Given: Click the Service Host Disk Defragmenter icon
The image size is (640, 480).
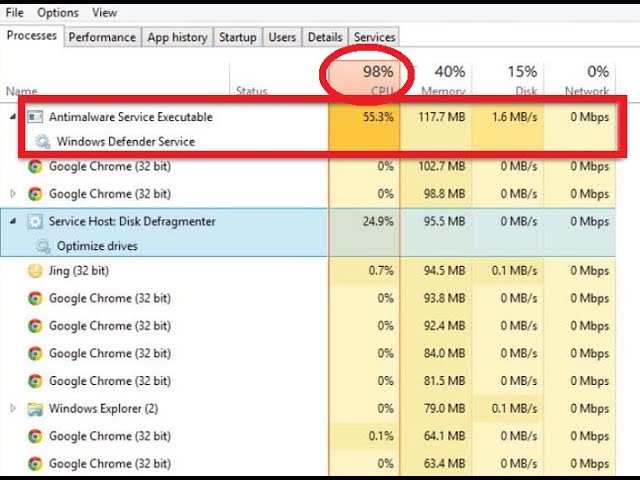Looking at the screenshot, I should (x=35, y=222).
